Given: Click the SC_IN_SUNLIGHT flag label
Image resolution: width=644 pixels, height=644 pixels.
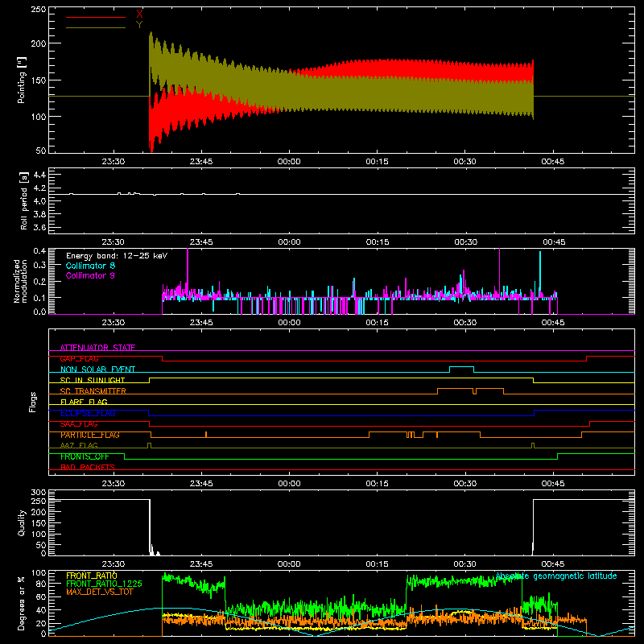Looking at the screenshot, I should (x=93, y=380).
